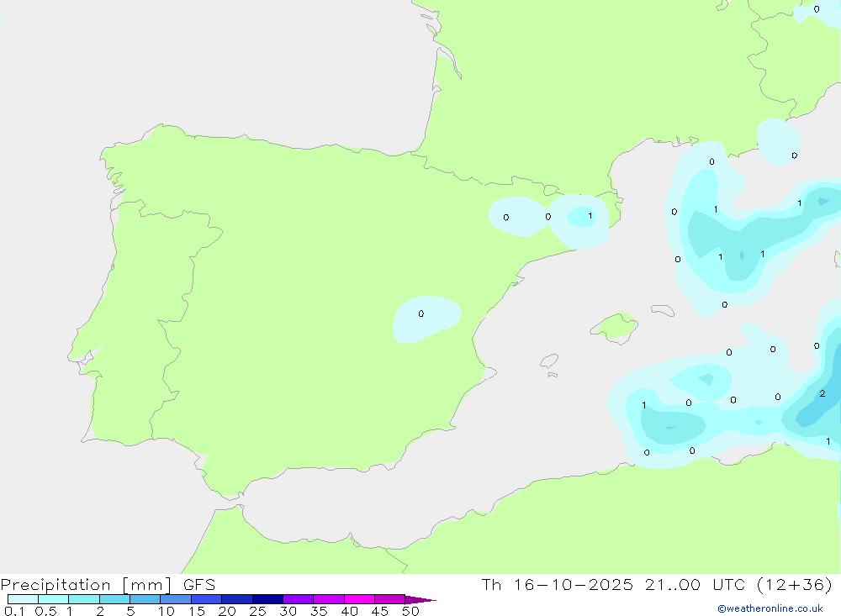Select the 35–40 mm purple legend swatch

pyautogui.click(x=329, y=599)
